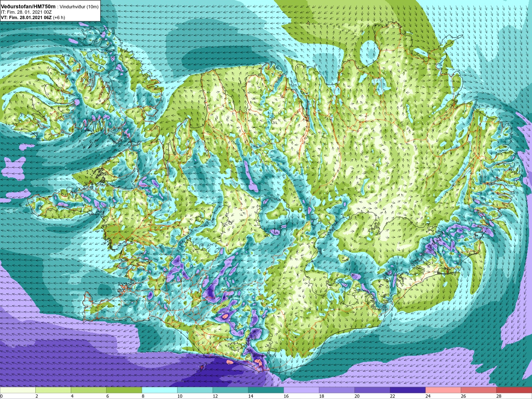Click the 20–22 violet legend swatch

(372, 390)
